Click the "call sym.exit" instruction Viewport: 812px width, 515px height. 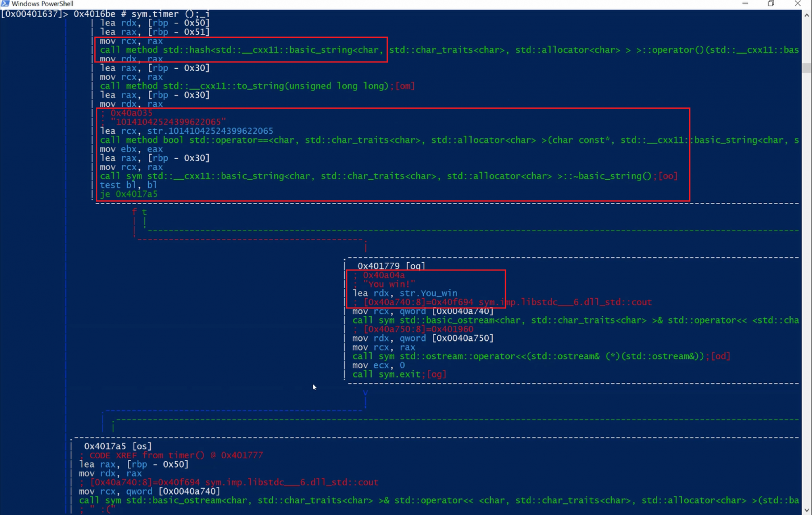point(399,374)
